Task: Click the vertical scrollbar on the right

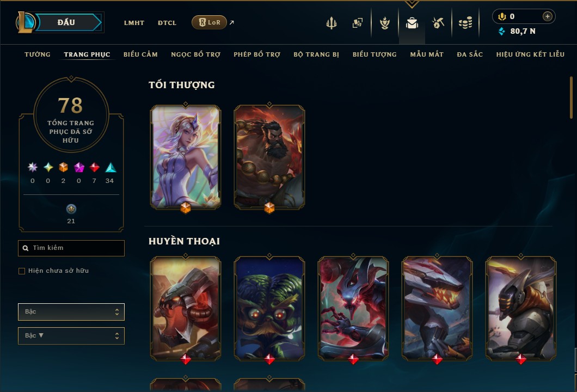Action: 571,97
